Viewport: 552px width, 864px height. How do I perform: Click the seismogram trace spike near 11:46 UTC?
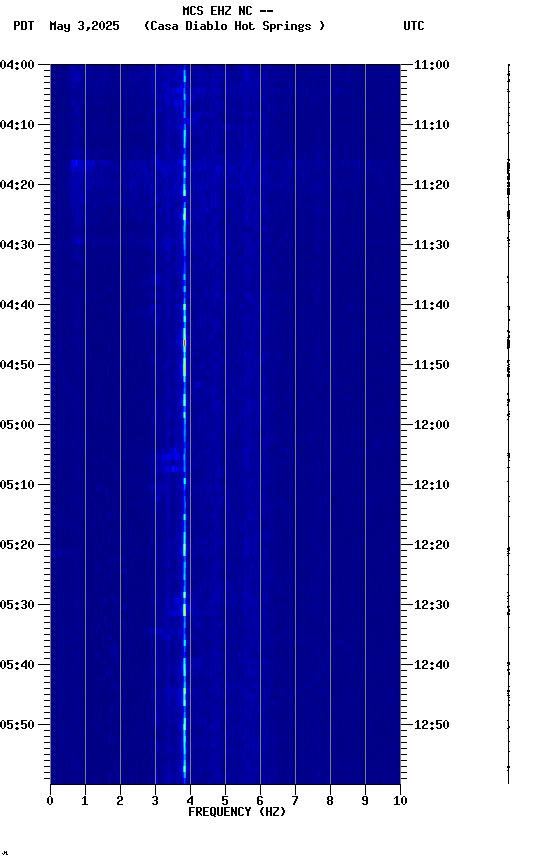pos(508,343)
